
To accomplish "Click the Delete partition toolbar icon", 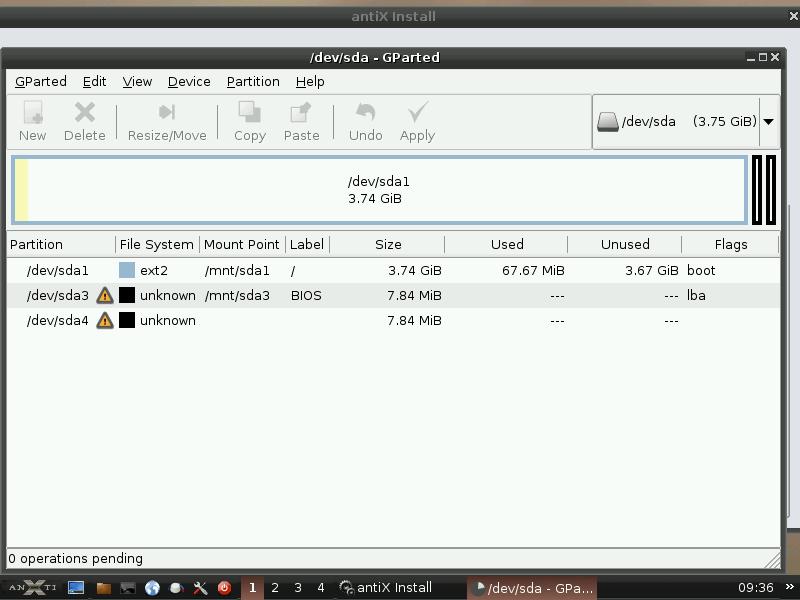I will 85,112.
